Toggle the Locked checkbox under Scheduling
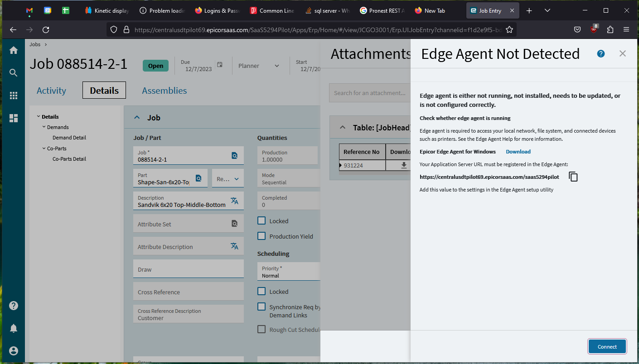 [261, 292]
